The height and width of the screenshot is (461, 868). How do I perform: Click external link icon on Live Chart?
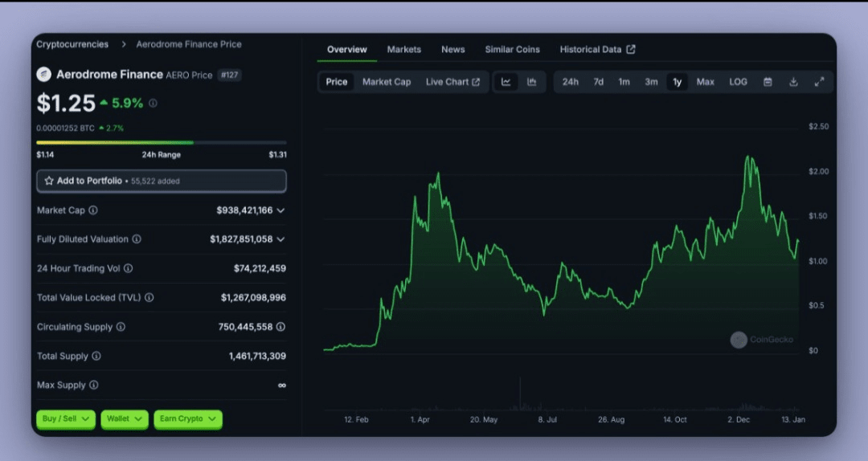(x=476, y=82)
